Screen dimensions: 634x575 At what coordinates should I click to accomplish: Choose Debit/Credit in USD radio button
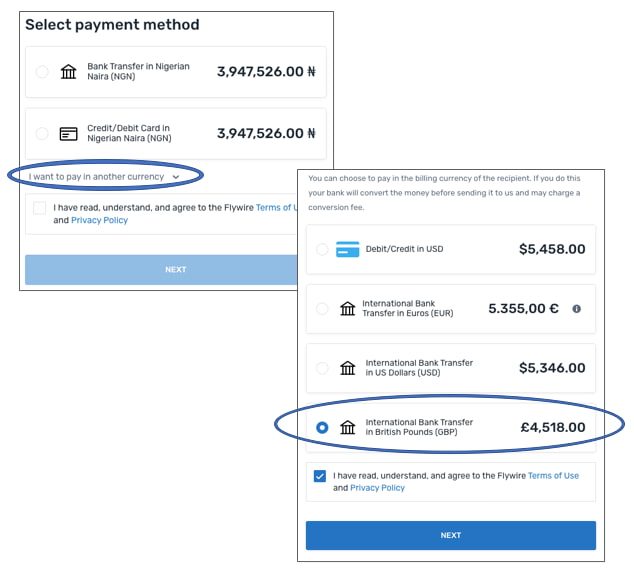pyautogui.click(x=322, y=249)
